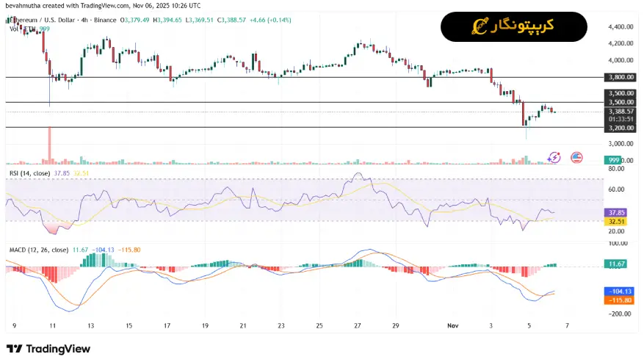Click the date 27 on the time axis
This screenshot has height=362, width=644.
click(x=357, y=325)
